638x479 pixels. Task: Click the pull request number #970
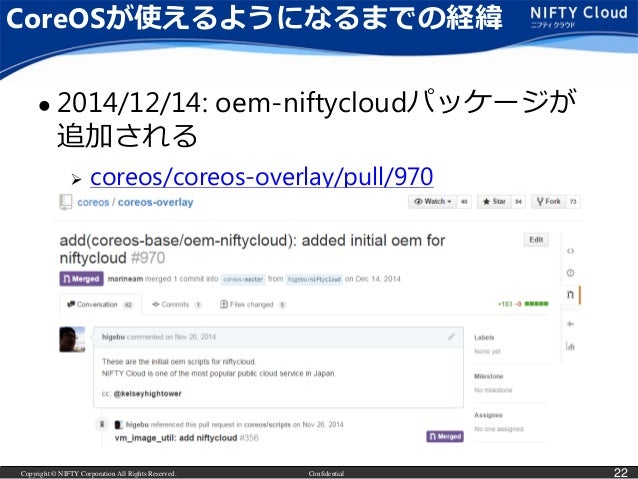[147, 258]
